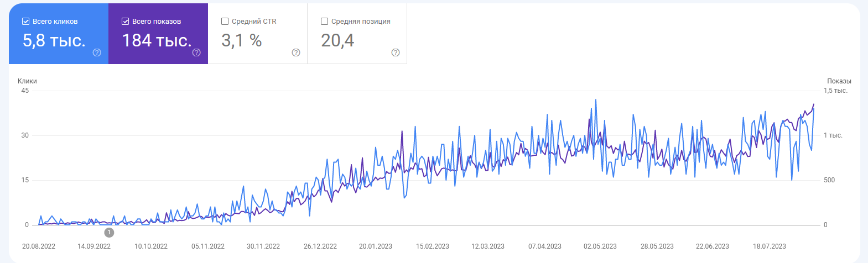Open help tooltip for Всего показов
This screenshot has height=263, width=868.
pyautogui.click(x=196, y=52)
